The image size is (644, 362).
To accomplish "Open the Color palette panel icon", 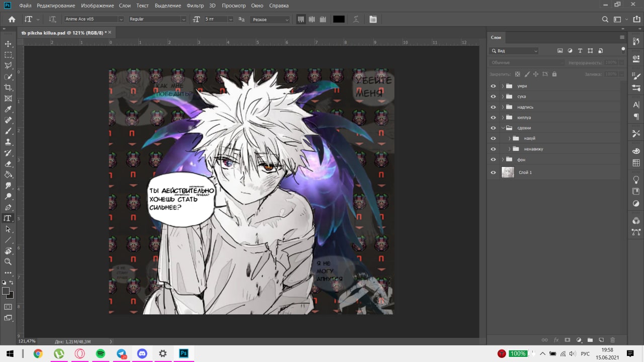I will [636, 151].
